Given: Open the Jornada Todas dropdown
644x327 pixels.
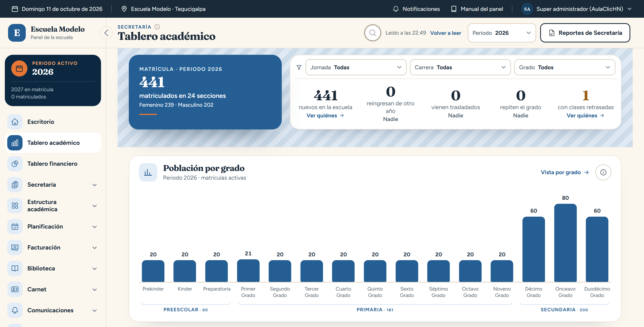Looking at the screenshot, I should point(356,67).
